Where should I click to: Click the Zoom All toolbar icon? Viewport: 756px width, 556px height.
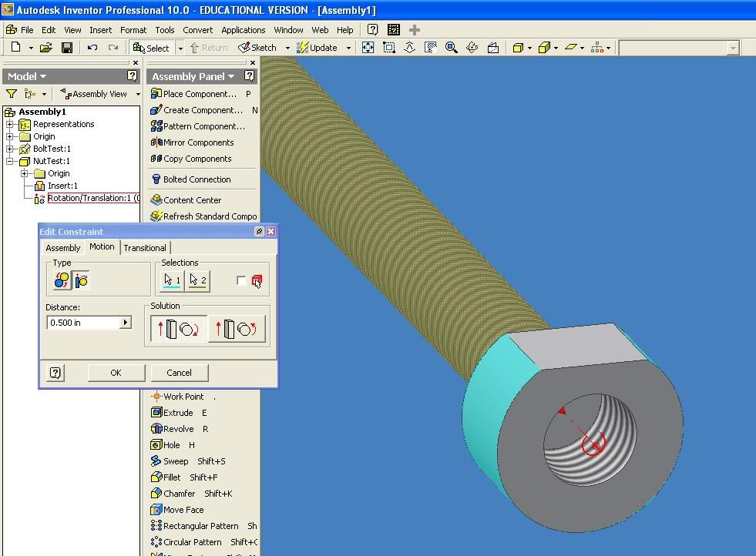(x=368, y=48)
